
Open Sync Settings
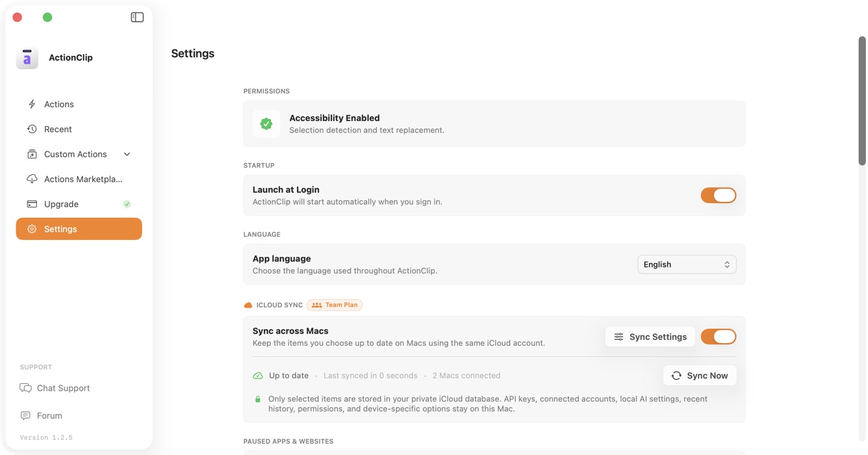pyautogui.click(x=650, y=337)
